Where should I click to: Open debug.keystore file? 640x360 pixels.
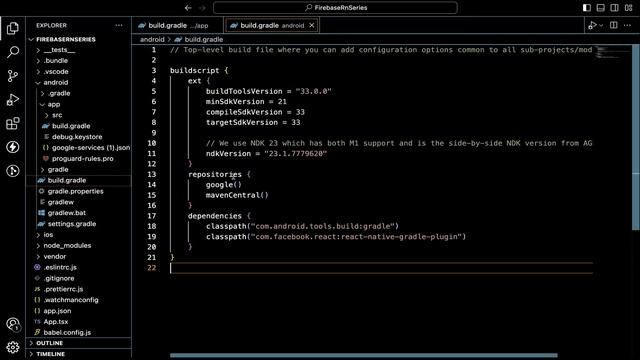[x=78, y=137]
